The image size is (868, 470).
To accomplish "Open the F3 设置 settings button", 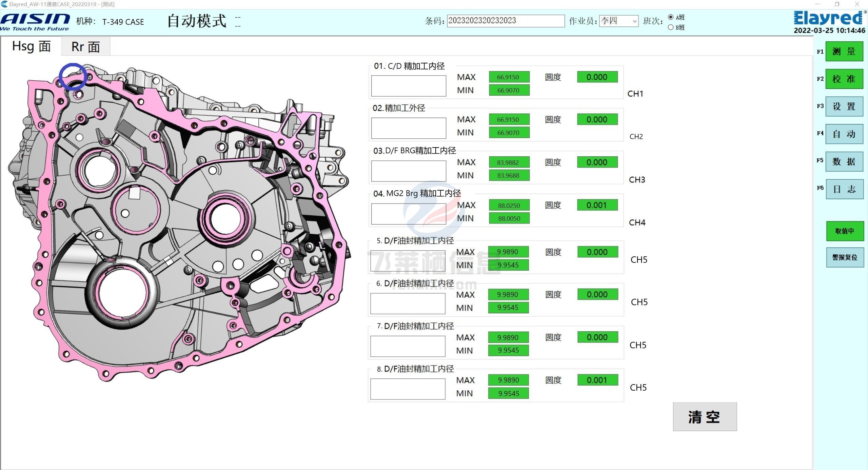I will [844, 106].
